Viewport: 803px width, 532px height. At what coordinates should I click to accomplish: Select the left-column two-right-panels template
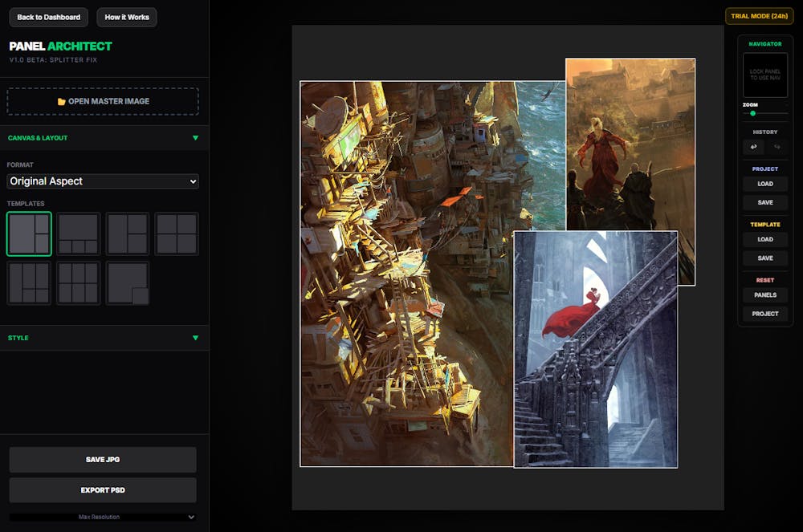point(128,234)
